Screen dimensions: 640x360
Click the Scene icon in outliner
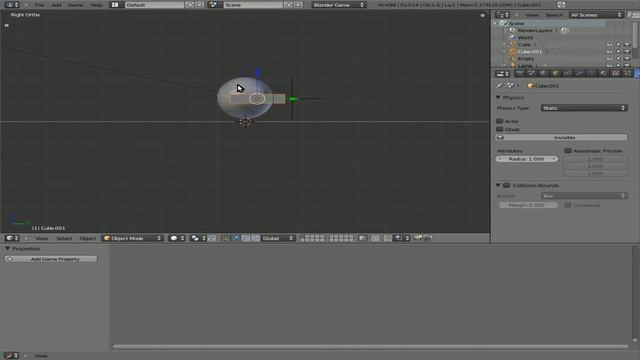point(503,23)
